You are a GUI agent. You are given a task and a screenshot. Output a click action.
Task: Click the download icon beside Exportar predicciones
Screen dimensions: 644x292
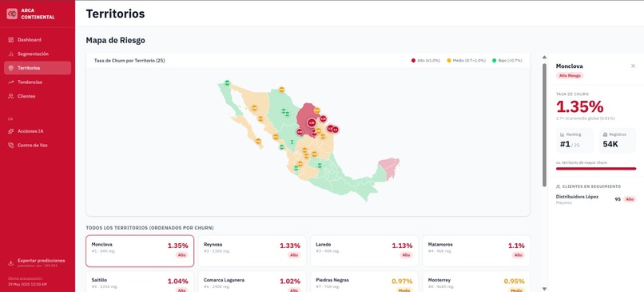click(x=11, y=262)
